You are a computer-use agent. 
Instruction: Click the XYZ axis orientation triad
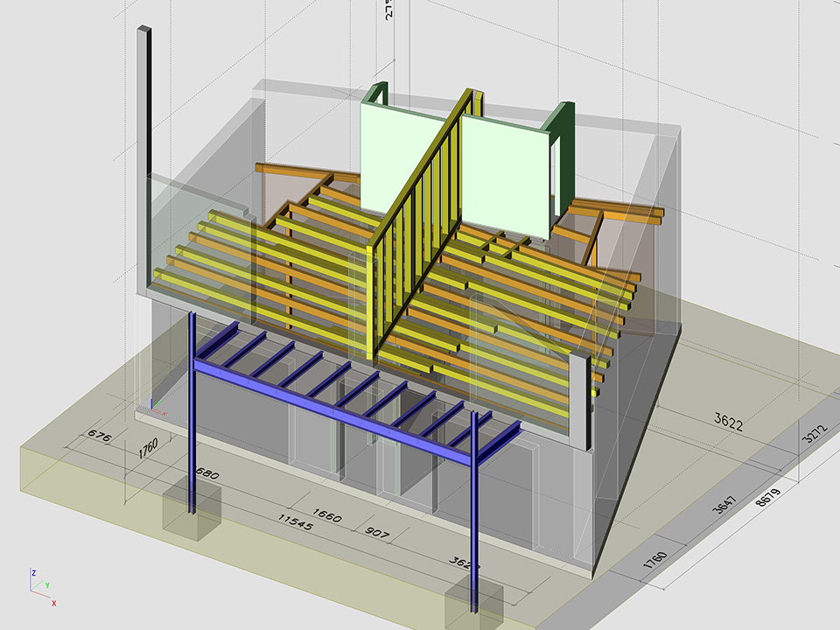point(40,585)
